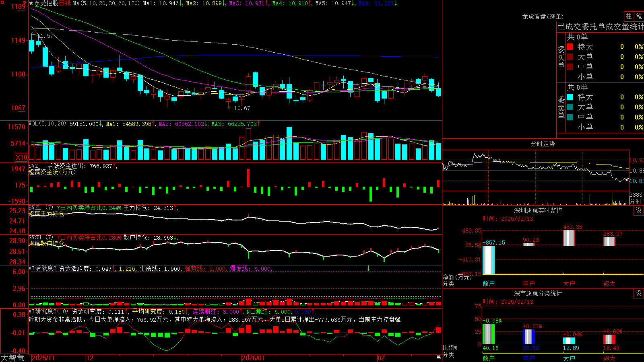Click the green down arrow in AI活跃度2 panel
The width and height of the screenshot is (644, 362).
[x=368, y=268]
